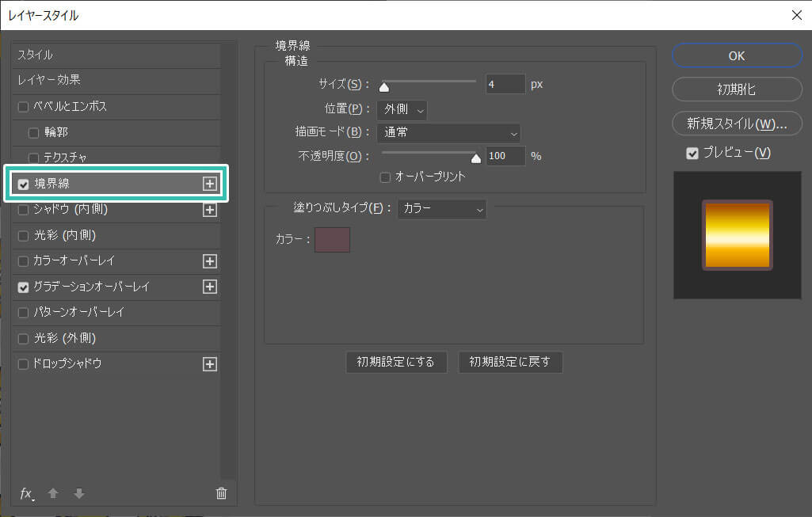Open the 塗りつぶしタイプ dropdown set to カラー

click(x=442, y=209)
